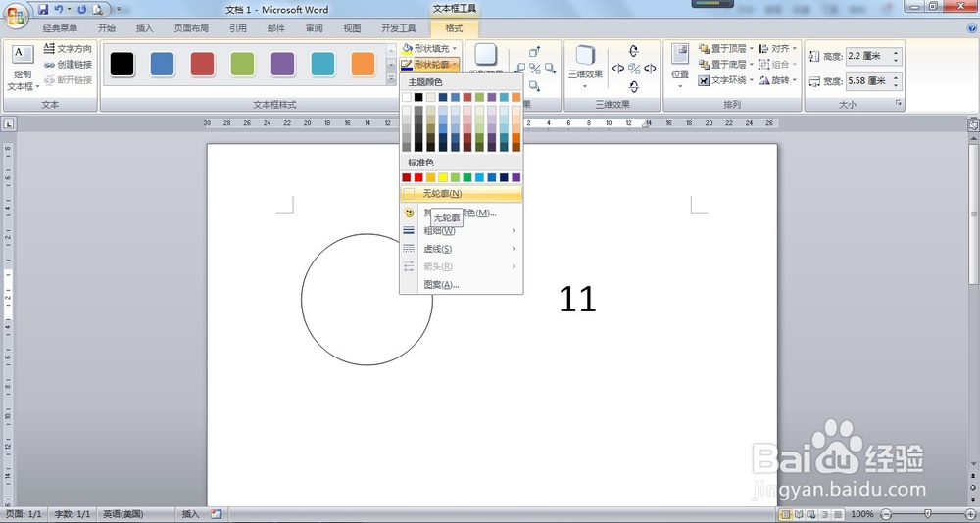Pick white in theme colors row
This screenshot has height=523, width=980.
(x=407, y=97)
